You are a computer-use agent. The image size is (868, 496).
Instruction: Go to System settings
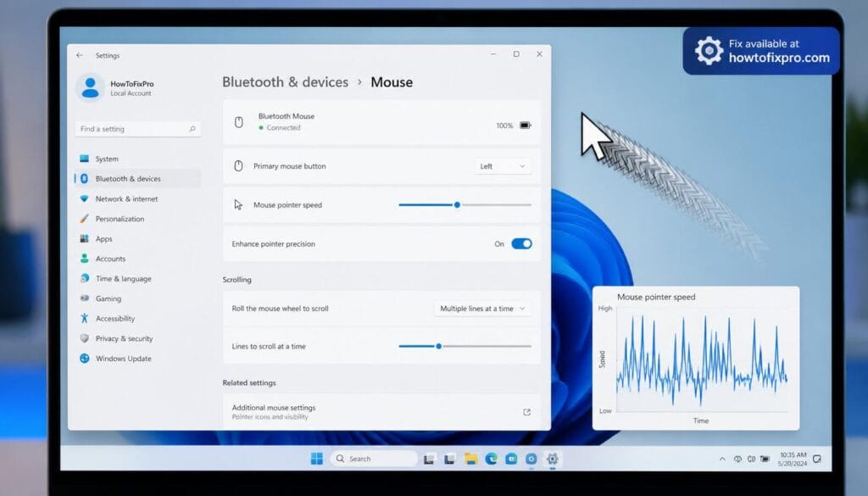point(137,159)
